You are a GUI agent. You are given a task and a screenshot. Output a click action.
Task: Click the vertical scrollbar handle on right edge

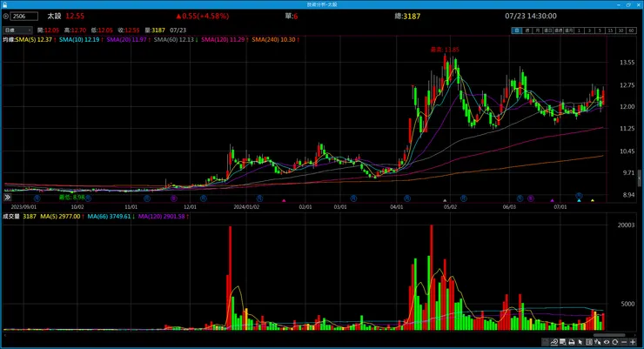pyautogui.click(x=639, y=178)
